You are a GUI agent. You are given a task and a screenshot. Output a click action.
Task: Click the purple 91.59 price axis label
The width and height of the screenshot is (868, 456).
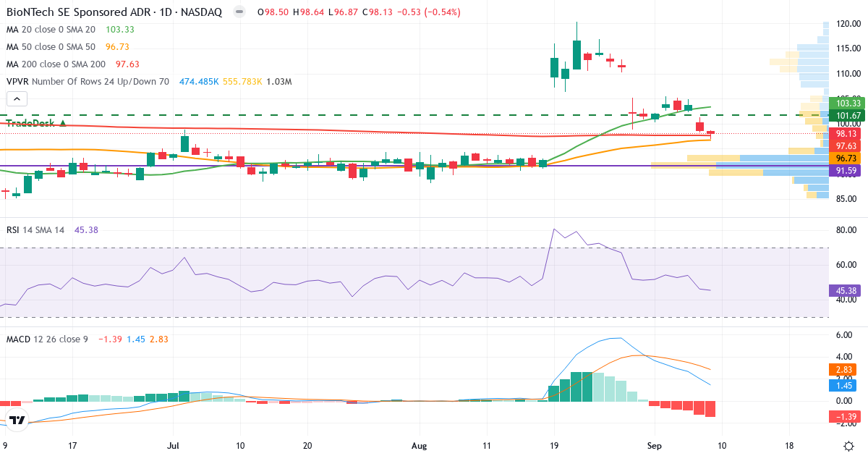coord(846,171)
